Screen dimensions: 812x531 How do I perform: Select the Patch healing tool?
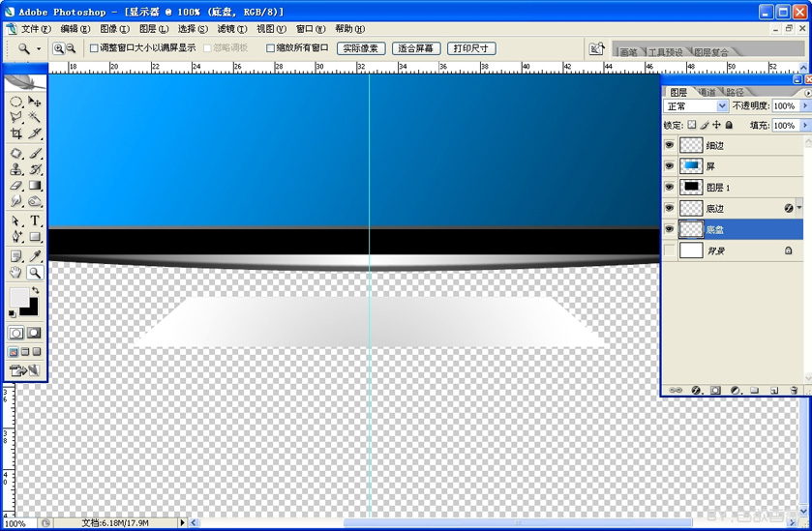[16, 154]
